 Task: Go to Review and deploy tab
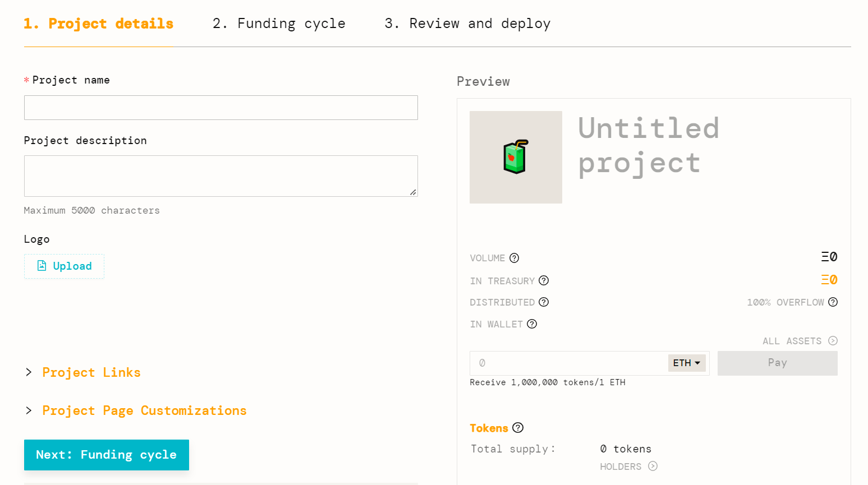tap(467, 24)
